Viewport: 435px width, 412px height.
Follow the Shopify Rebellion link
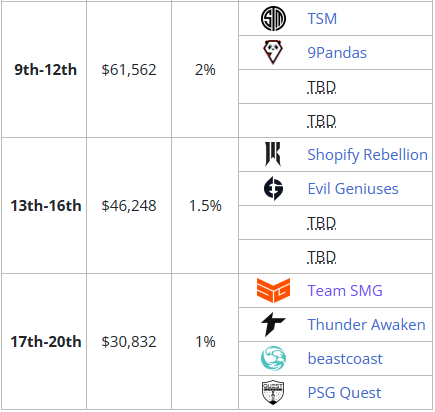pos(367,155)
